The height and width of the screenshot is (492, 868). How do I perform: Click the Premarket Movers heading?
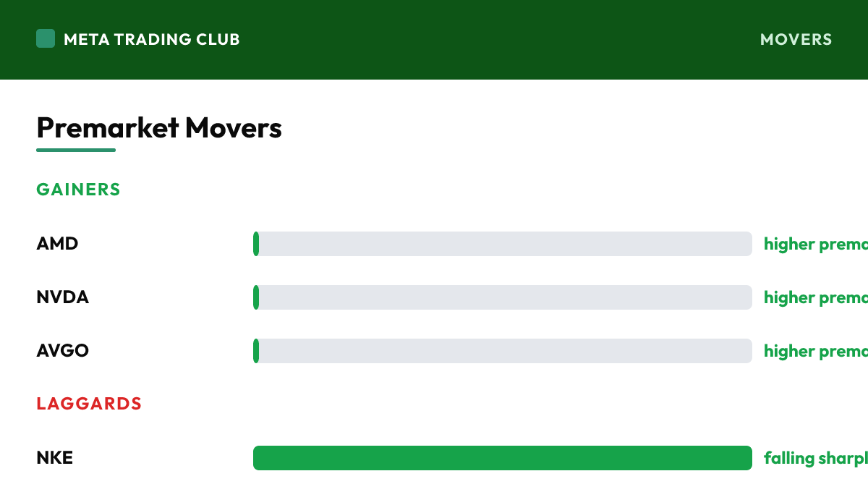(159, 128)
